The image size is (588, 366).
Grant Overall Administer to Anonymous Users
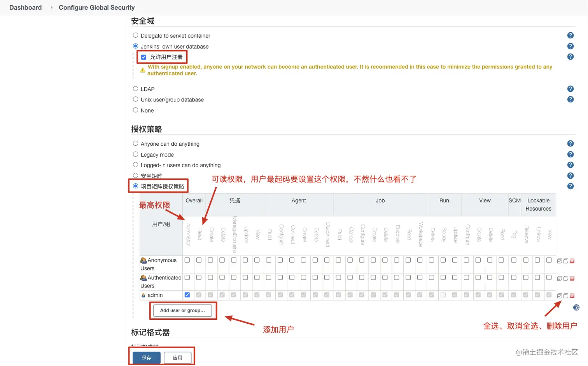[x=187, y=260]
